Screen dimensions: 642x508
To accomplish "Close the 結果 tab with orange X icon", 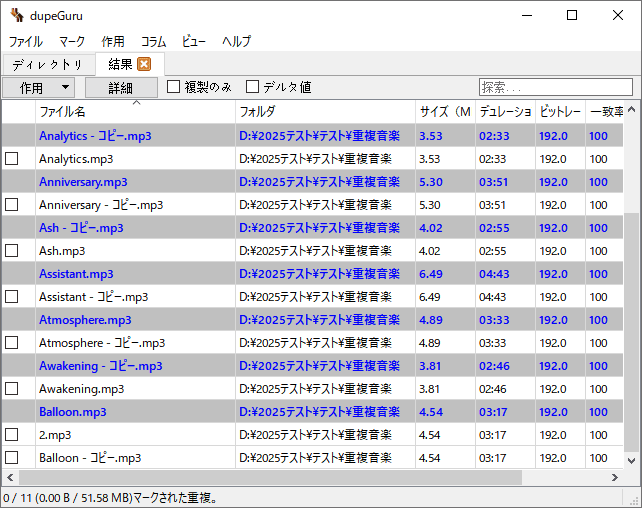I will click(144, 64).
